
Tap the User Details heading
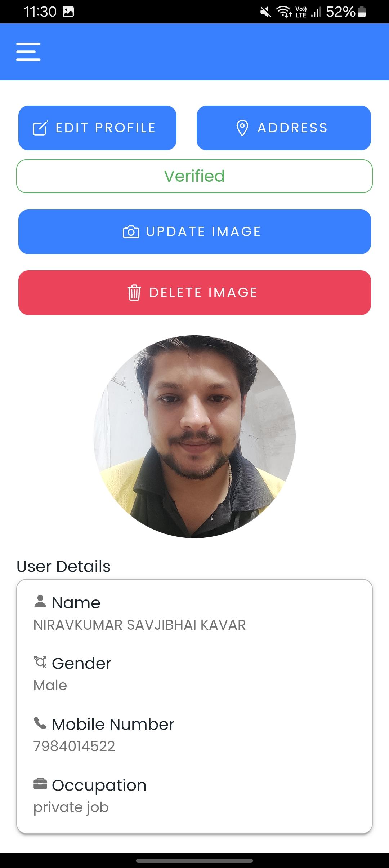(63, 566)
